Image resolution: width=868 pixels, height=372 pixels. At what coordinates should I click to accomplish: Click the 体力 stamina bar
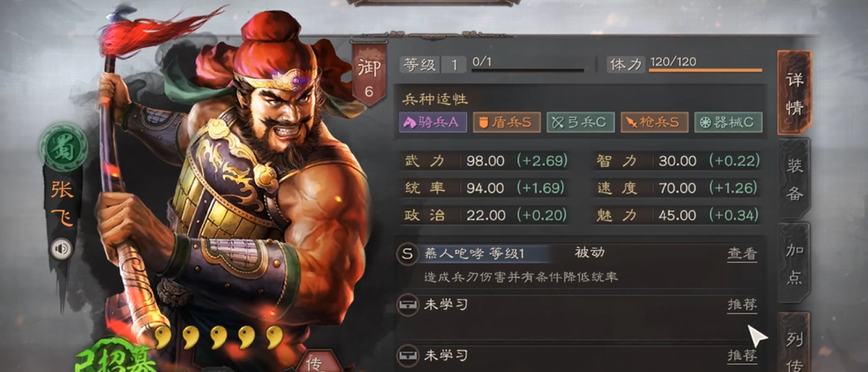point(705,70)
